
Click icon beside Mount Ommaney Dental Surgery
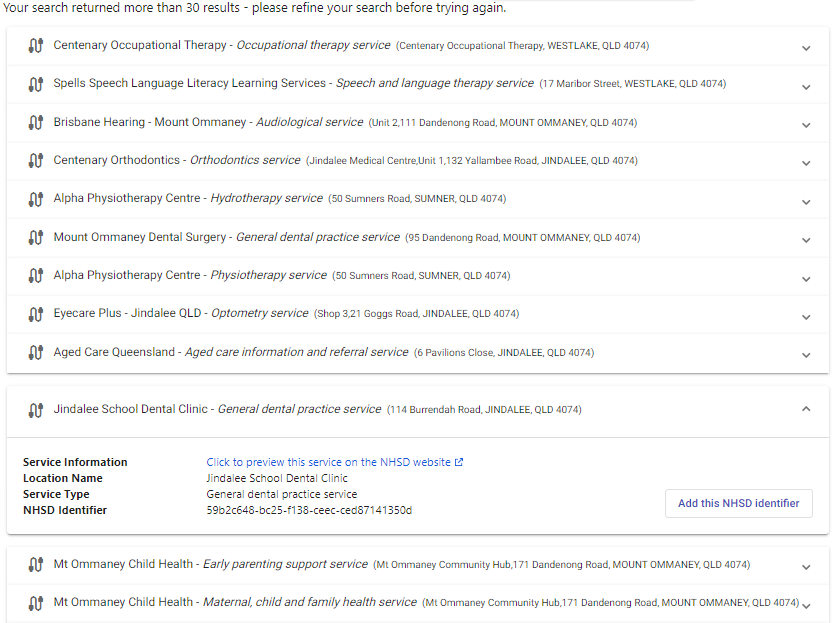tap(36, 237)
